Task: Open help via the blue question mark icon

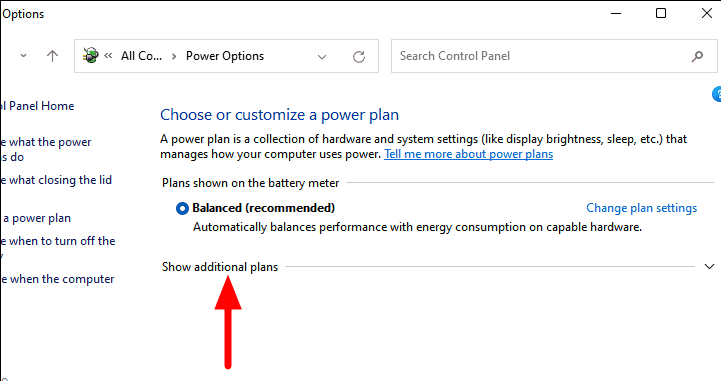Action: (x=717, y=94)
